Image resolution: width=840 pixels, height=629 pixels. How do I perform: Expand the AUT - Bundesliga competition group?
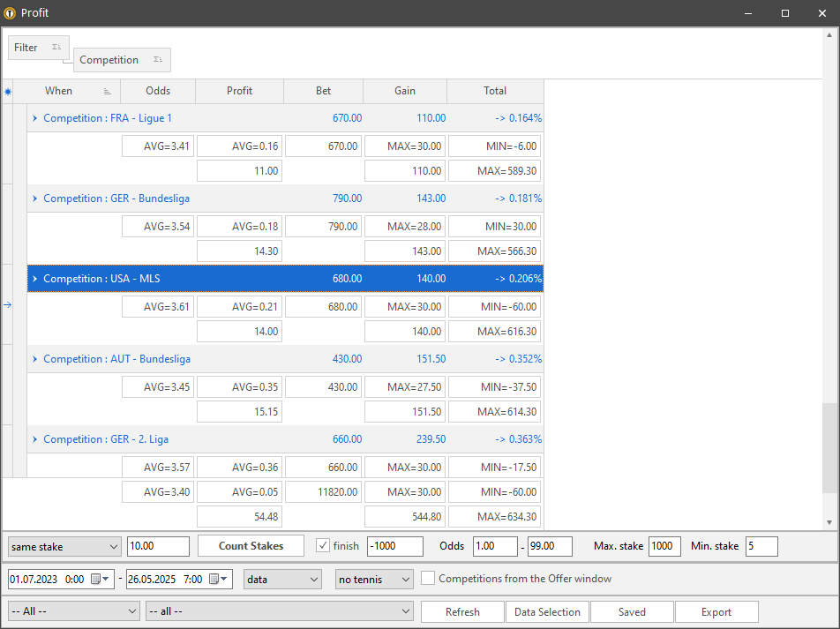coord(35,359)
